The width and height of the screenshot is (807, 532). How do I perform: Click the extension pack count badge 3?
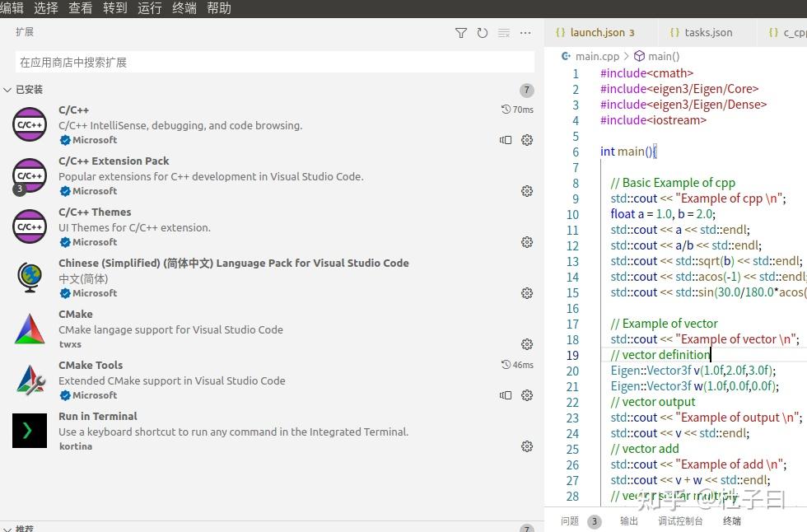(x=19, y=189)
